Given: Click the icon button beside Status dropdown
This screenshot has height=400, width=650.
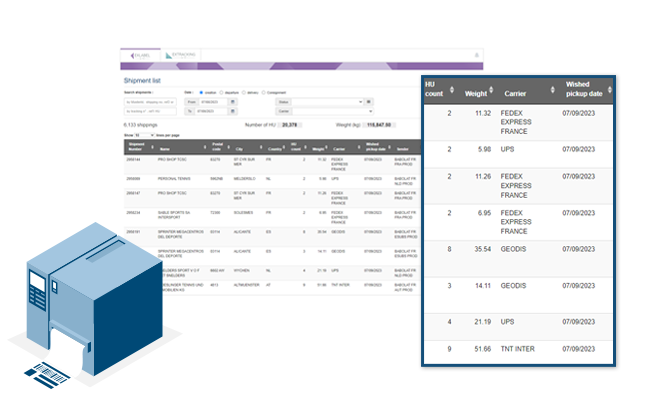Looking at the screenshot, I should (x=369, y=102).
